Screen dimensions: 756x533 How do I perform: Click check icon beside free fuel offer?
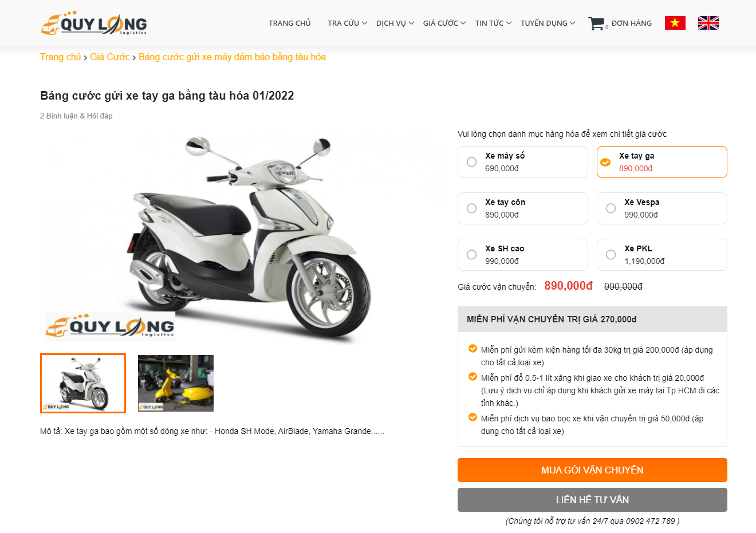tap(472, 376)
